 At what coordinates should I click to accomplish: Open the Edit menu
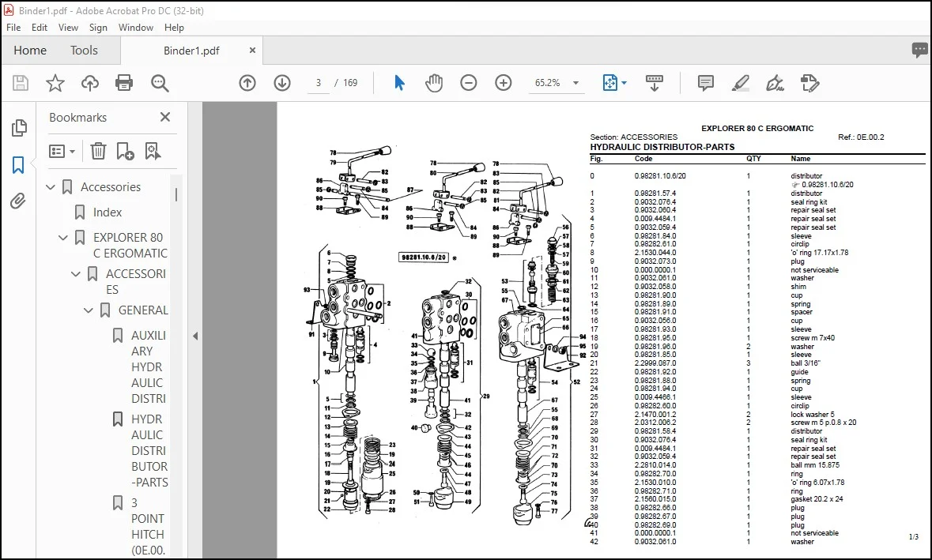(40, 28)
